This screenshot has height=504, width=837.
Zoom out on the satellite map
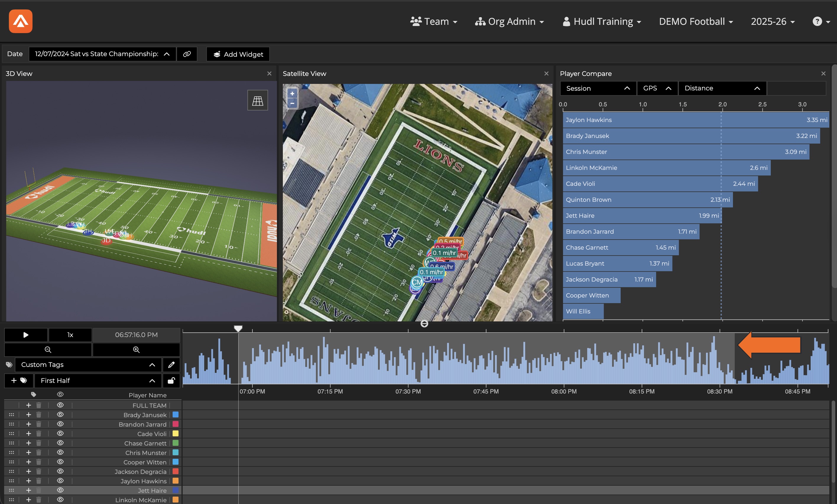pos(292,103)
